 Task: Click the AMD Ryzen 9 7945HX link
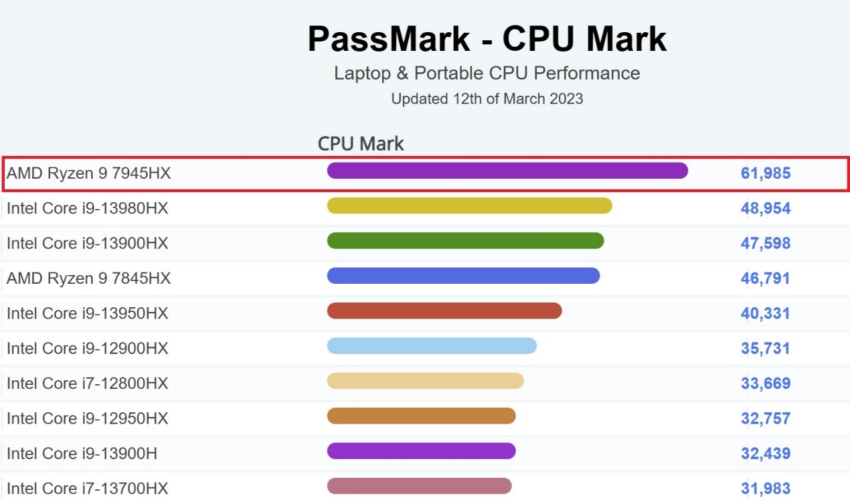(x=89, y=173)
